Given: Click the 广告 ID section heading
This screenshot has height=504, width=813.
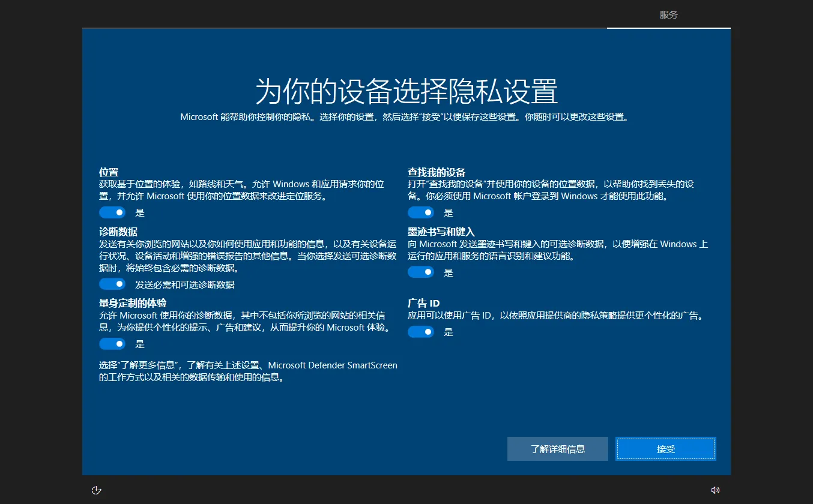Looking at the screenshot, I should 424,303.
